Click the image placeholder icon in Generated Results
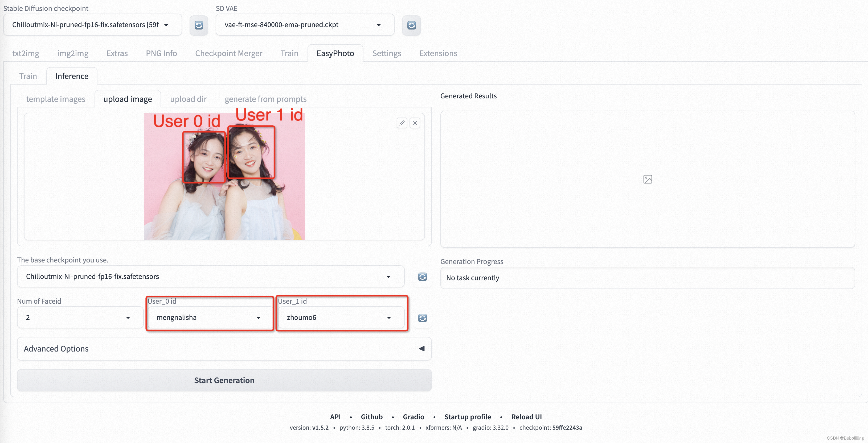Viewport: 868px width, 443px height. pos(648,179)
